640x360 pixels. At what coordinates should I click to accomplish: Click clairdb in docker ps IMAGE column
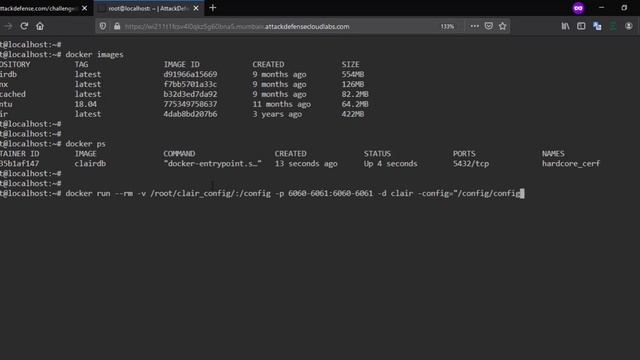pyautogui.click(x=90, y=164)
